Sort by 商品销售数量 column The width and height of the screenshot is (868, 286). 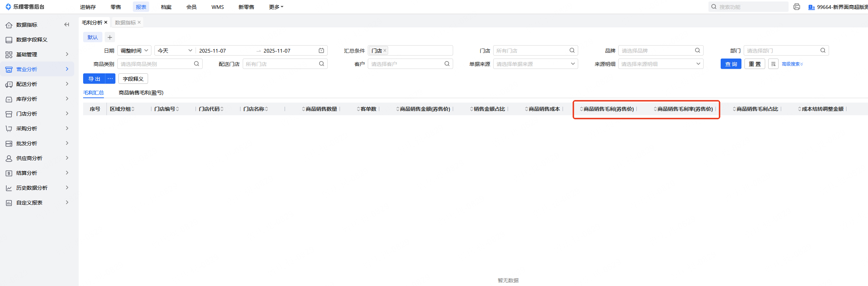320,109
